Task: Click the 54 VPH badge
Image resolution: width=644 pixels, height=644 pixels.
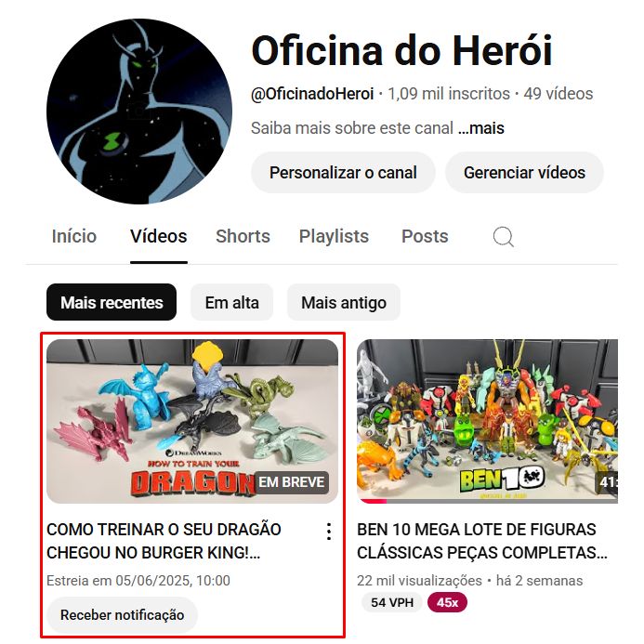Action: [x=392, y=602]
